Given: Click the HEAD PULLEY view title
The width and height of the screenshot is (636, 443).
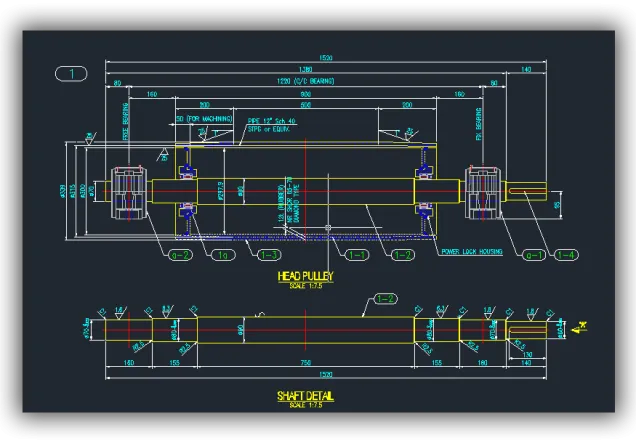Looking at the screenshot, I should (x=305, y=276).
